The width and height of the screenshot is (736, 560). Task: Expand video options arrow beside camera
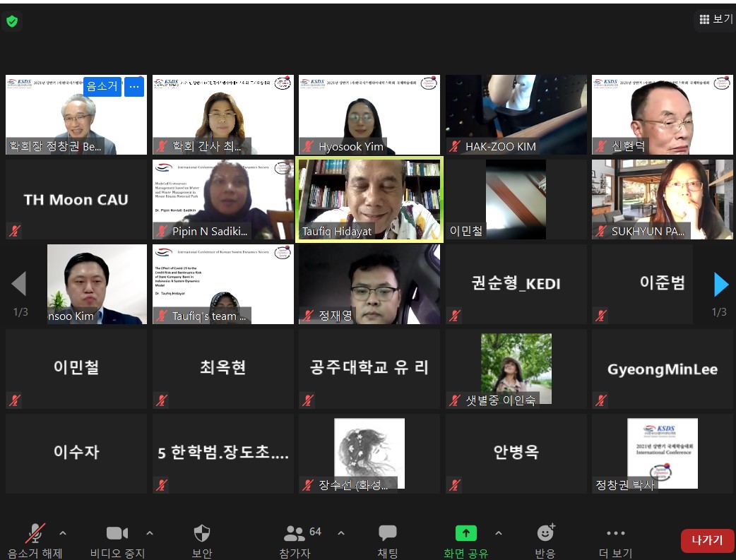coord(149,533)
